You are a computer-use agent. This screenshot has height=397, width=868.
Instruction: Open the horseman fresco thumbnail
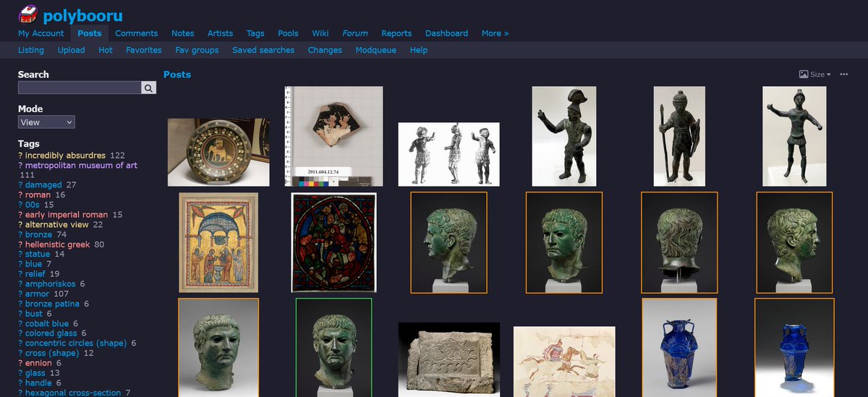(x=564, y=362)
